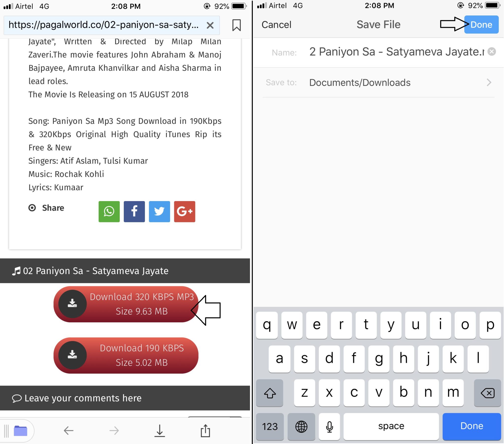Tap the v key

(x=379, y=393)
